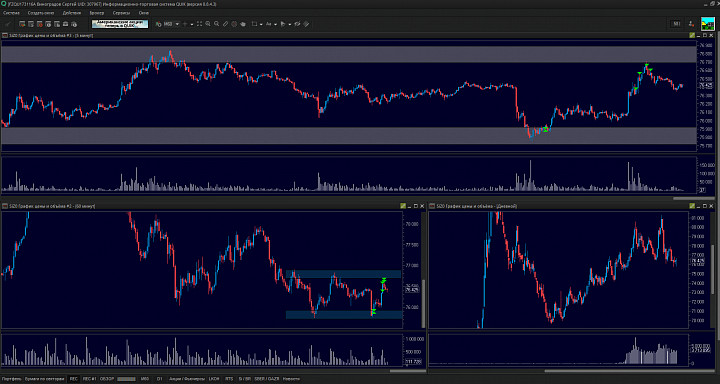Click the M60 timeframe button

tap(168, 24)
